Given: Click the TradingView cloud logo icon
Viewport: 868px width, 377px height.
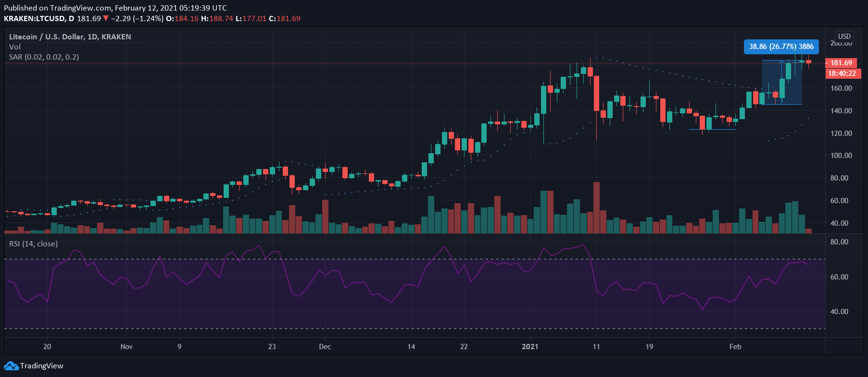Looking at the screenshot, I should pos(11,366).
